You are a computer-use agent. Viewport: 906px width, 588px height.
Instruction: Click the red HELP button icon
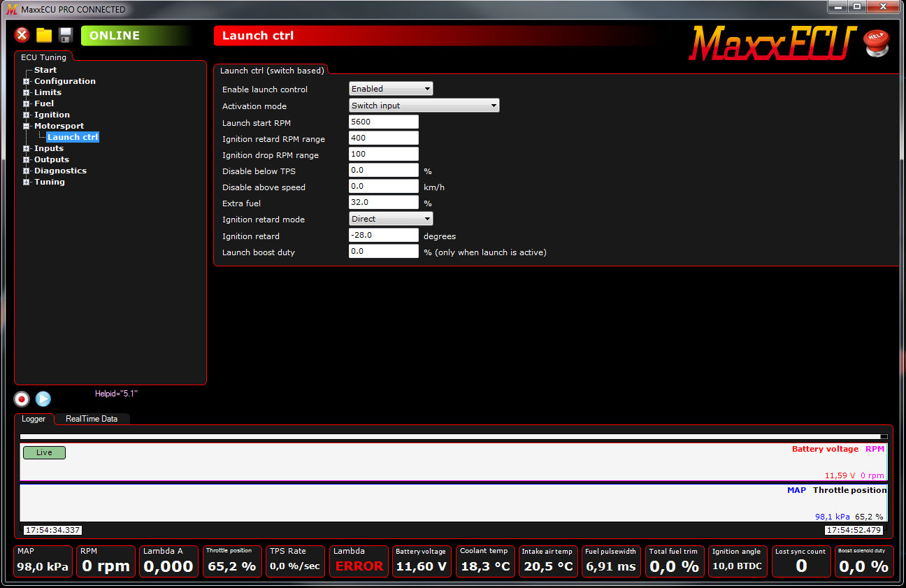point(876,43)
